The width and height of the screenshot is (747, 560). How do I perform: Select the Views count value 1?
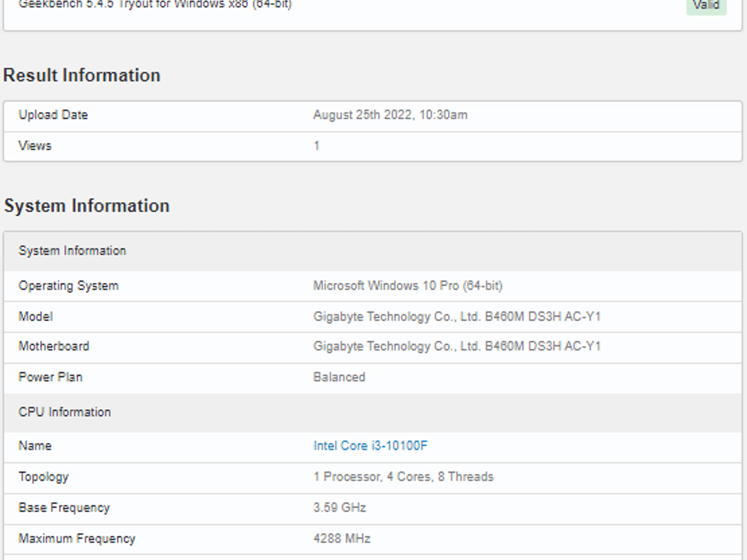coord(317,146)
